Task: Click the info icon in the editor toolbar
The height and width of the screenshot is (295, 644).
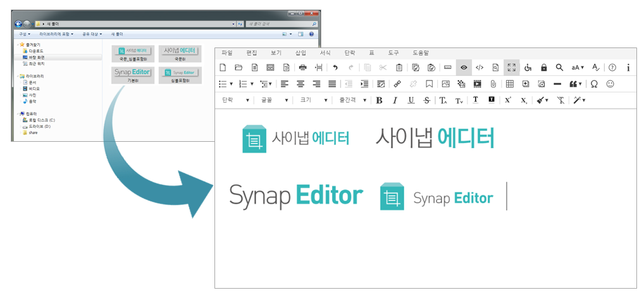Action: pos(628,67)
